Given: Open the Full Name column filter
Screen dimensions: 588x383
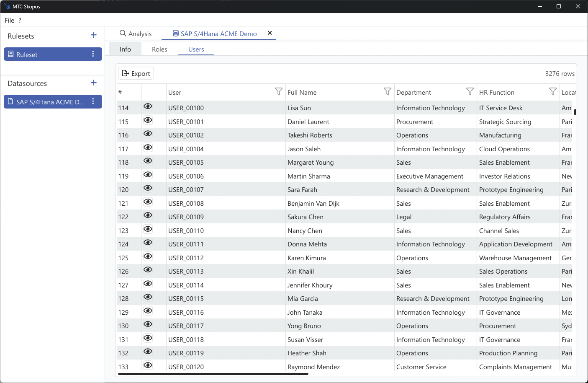Looking at the screenshot, I should point(387,91).
